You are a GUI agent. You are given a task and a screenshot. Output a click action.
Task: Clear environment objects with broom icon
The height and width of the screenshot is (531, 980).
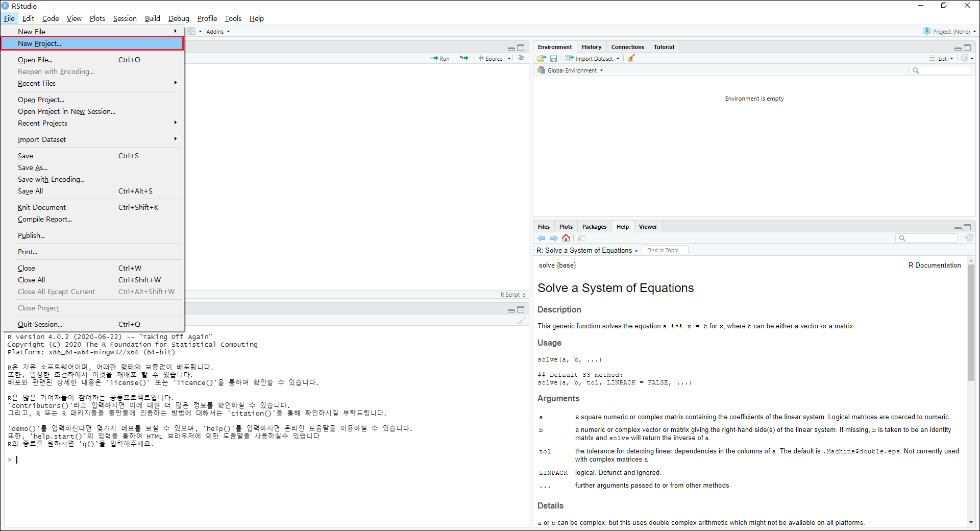631,58
